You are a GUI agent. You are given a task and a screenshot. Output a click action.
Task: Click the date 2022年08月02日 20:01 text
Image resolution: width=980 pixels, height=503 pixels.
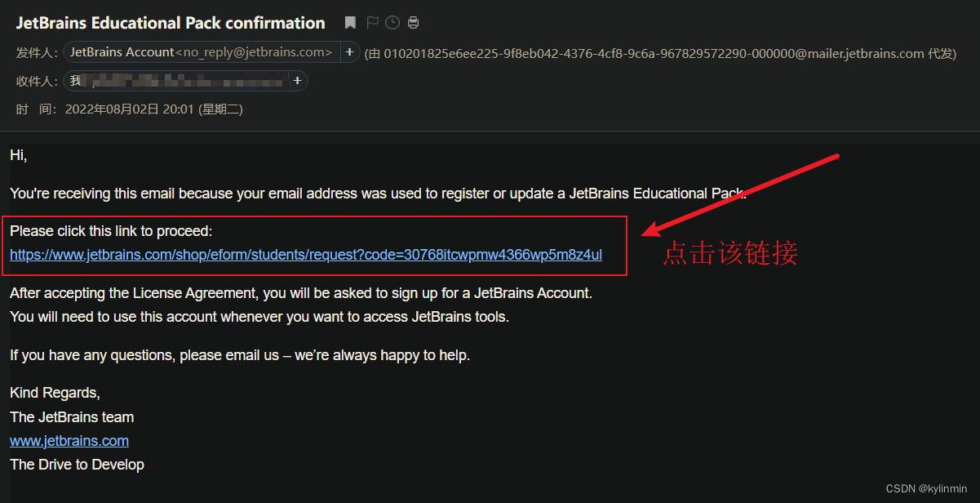153,109
